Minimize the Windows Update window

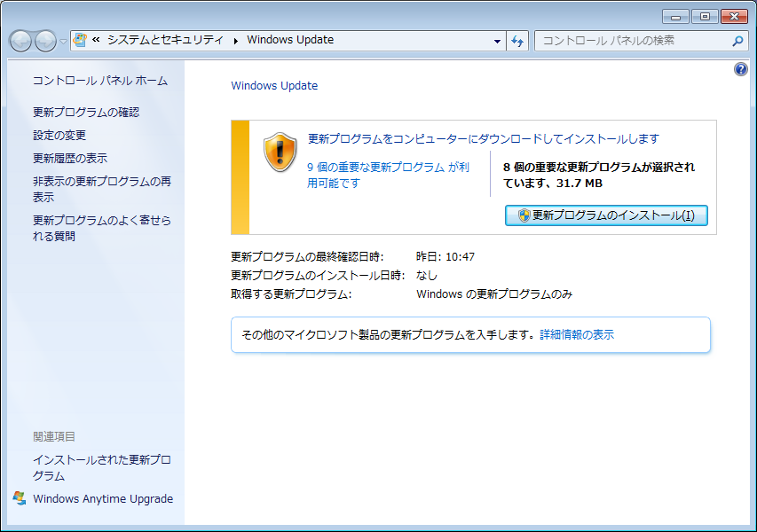click(x=675, y=16)
